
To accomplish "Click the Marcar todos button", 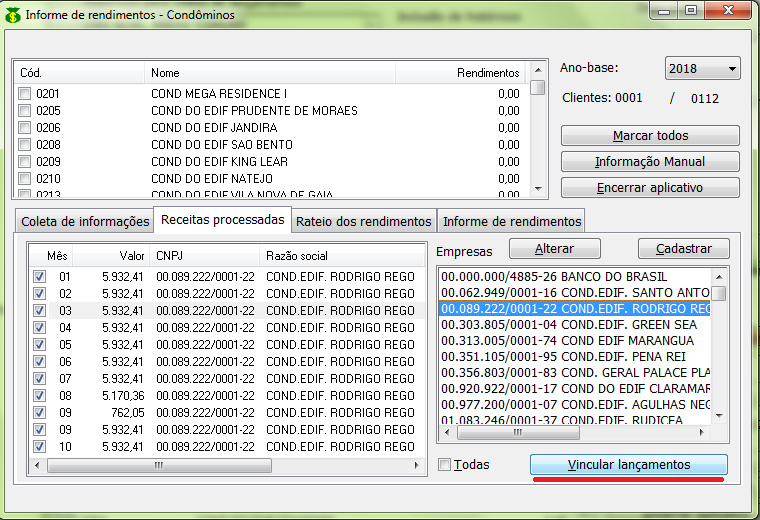I will coord(650,136).
